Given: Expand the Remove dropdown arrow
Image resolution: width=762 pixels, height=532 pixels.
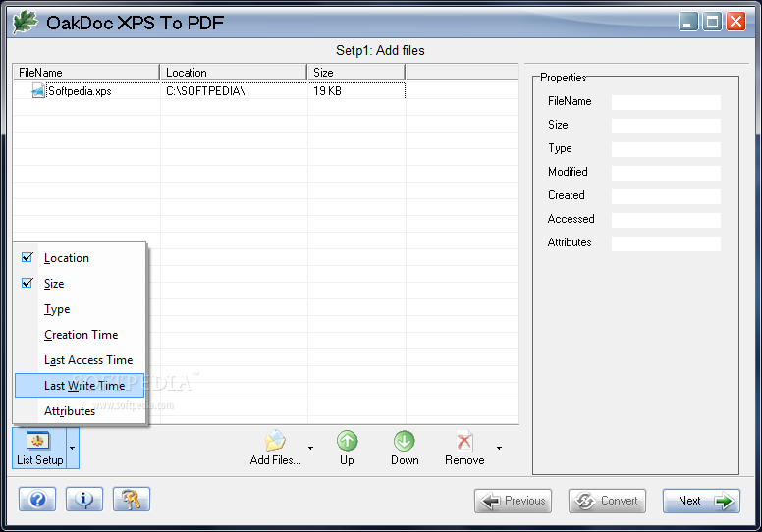Looking at the screenshot, I should [499, 448].
